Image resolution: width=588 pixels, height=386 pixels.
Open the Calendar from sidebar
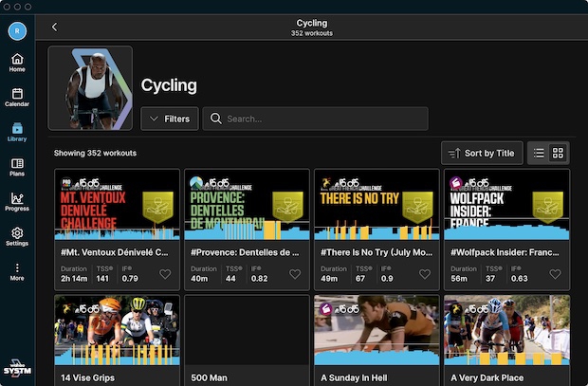point(17,97)
